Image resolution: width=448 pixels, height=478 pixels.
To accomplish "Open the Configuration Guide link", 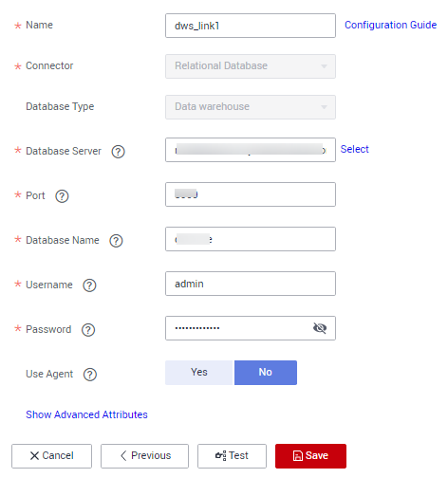I will (x=390, y=25).
